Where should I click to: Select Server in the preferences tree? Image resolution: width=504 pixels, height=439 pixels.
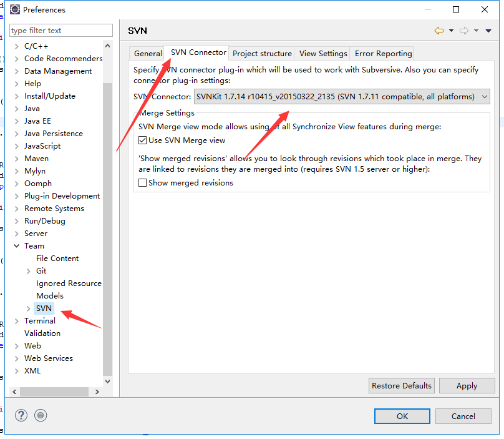coord(36,234)
